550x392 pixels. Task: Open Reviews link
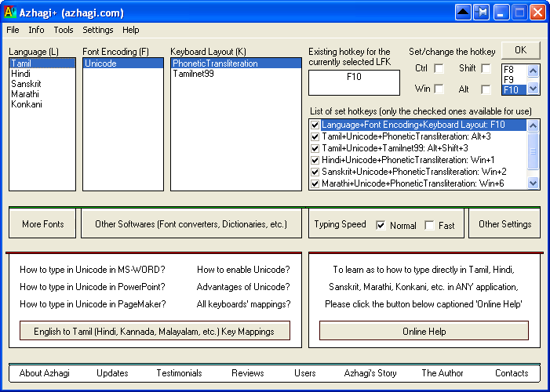(248, 373)
